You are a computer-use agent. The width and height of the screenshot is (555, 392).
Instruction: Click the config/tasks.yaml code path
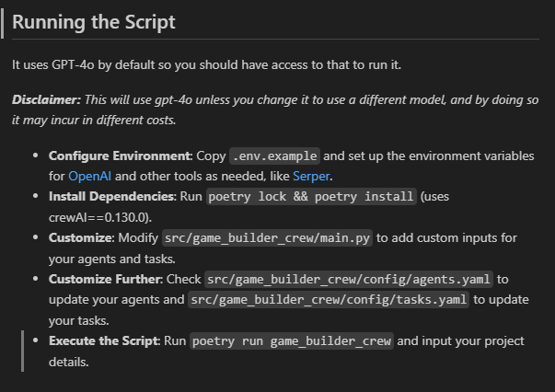[x=329, y=300]
